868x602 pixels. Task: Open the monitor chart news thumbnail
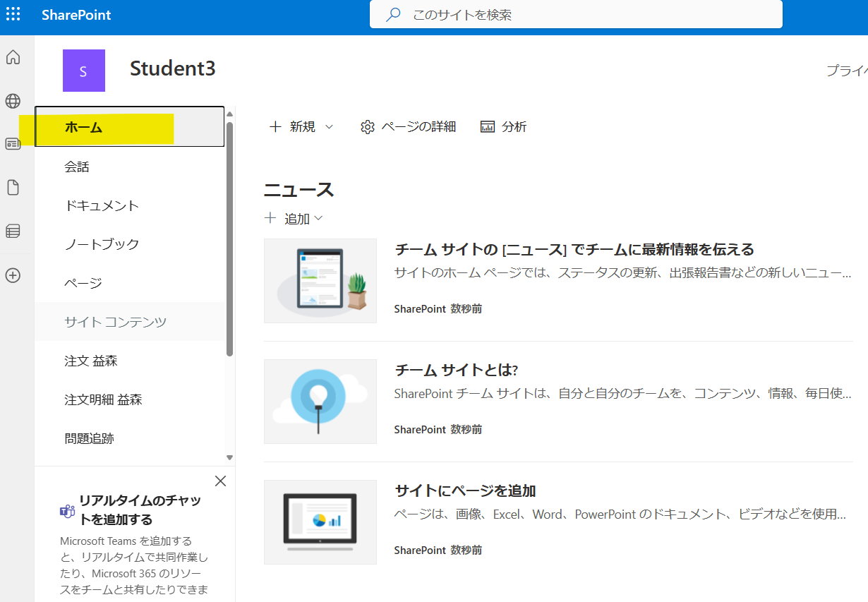[320, 522]
